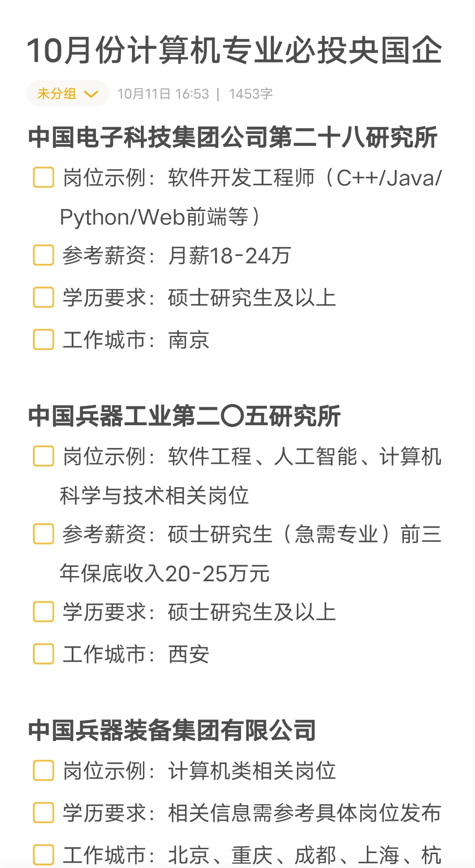Click the chevron arrow next to 未分组
The height and width of the screenshot is (868, 475).
[x=91, y=94]
